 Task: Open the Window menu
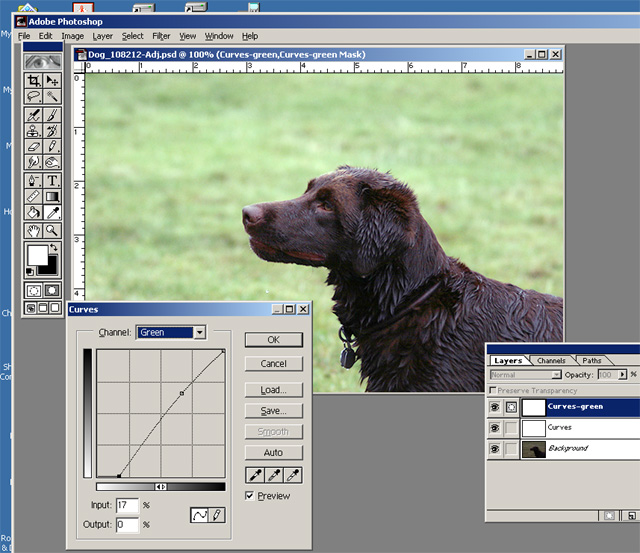(219, 36)
